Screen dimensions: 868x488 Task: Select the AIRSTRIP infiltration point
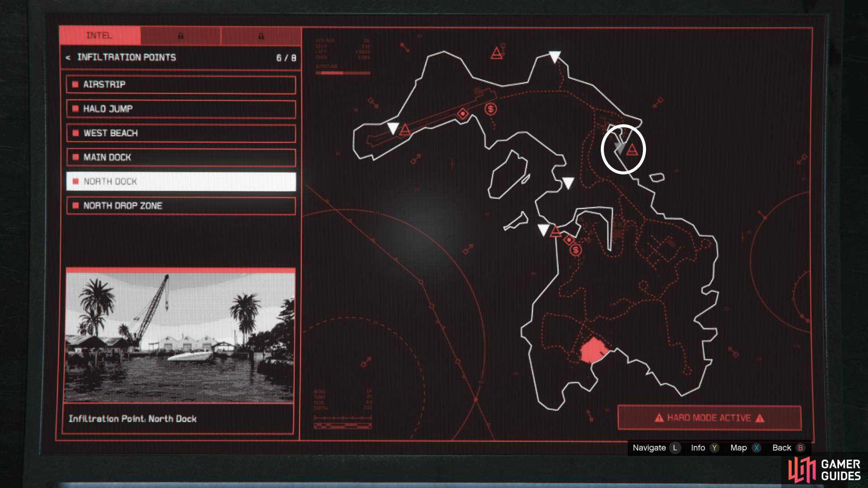coord(181,84)
